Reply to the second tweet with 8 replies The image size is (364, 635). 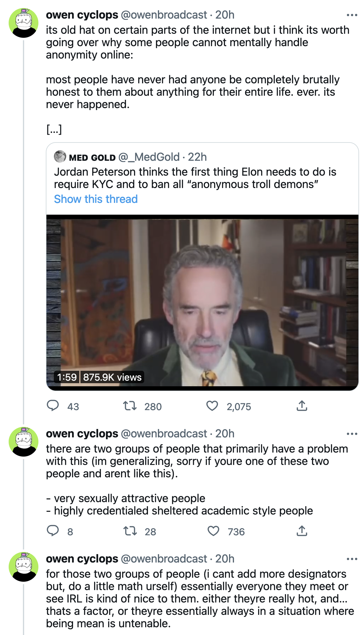pyautogui.click(x=53, y=531)
